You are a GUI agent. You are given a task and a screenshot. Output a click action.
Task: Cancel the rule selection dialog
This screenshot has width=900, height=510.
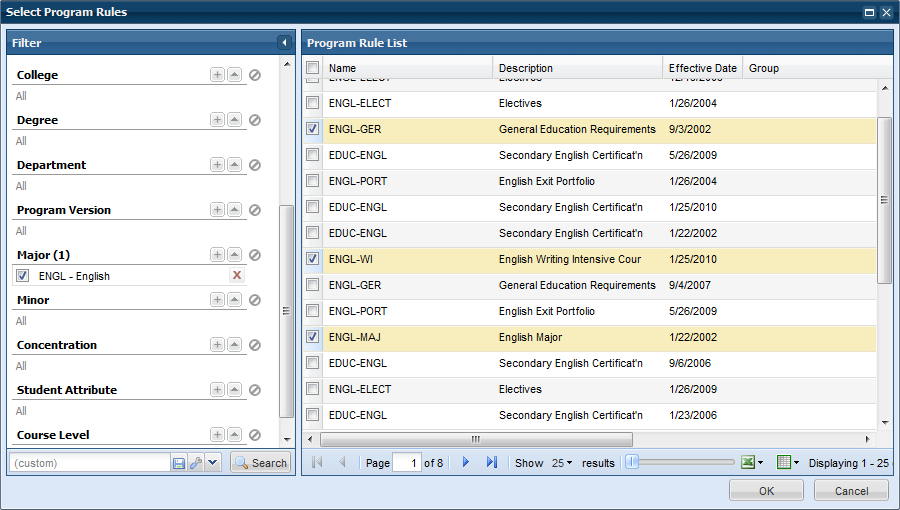point(851,490)
